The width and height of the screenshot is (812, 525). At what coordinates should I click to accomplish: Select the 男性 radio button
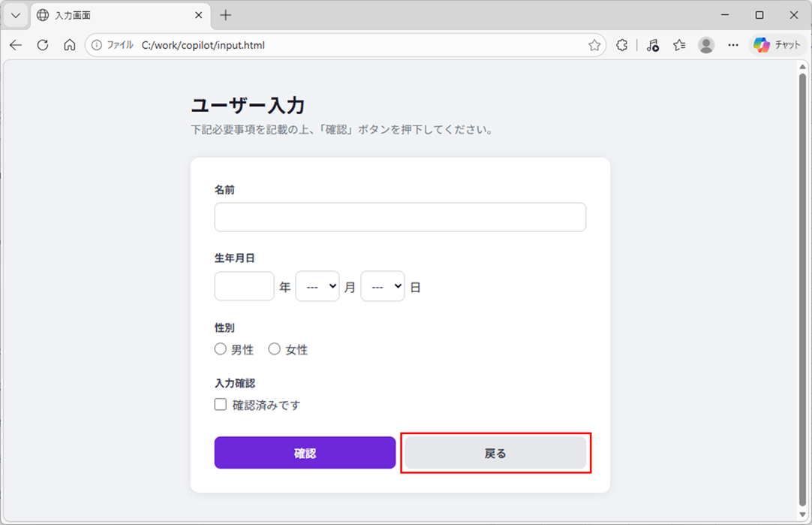(x=221, y=349)
